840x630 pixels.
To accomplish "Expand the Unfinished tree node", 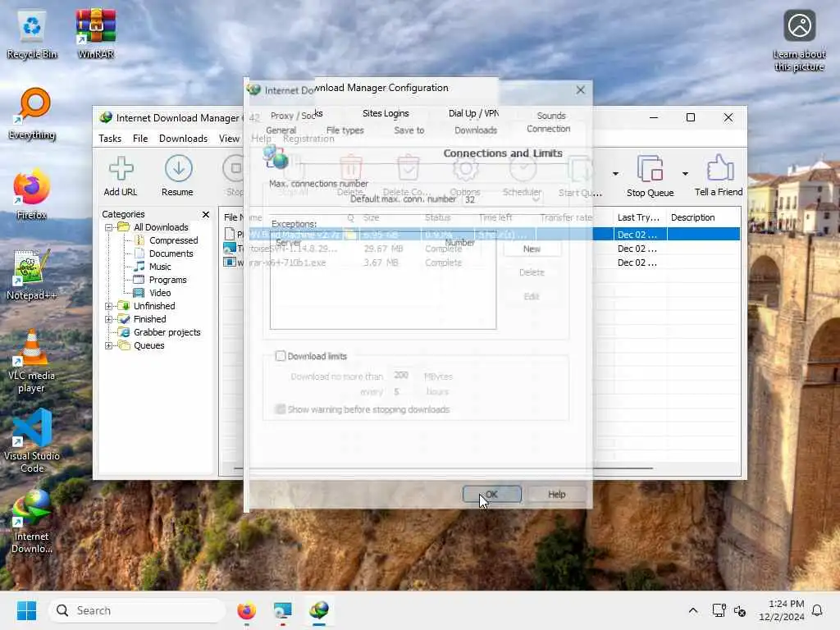I will (109, 306).
